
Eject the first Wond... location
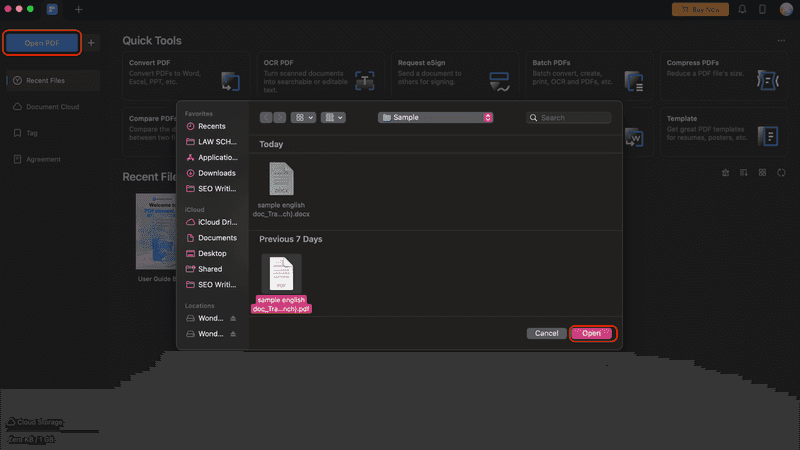pyautogui.click(x=233, y=318)
